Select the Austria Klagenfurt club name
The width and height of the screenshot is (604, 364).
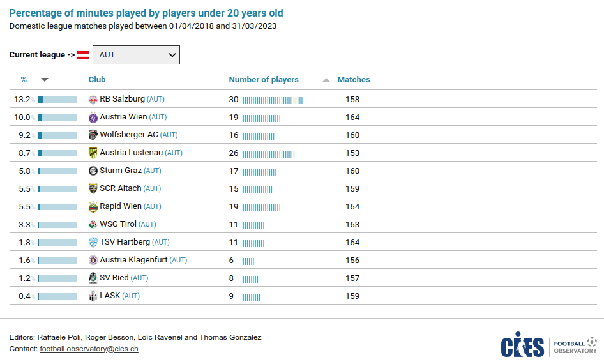[133, 260]
